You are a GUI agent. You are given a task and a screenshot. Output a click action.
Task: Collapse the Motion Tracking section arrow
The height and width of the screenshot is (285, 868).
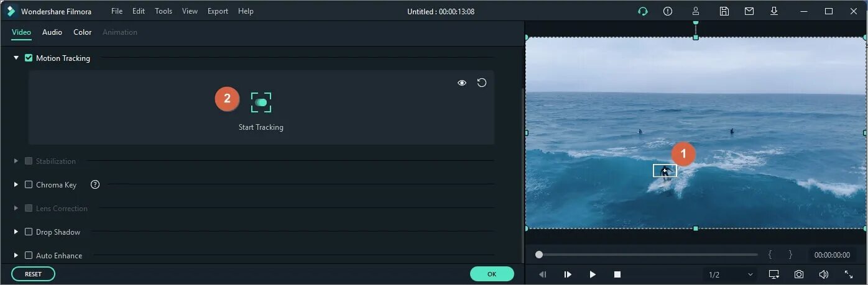click(x=16, y=58)
